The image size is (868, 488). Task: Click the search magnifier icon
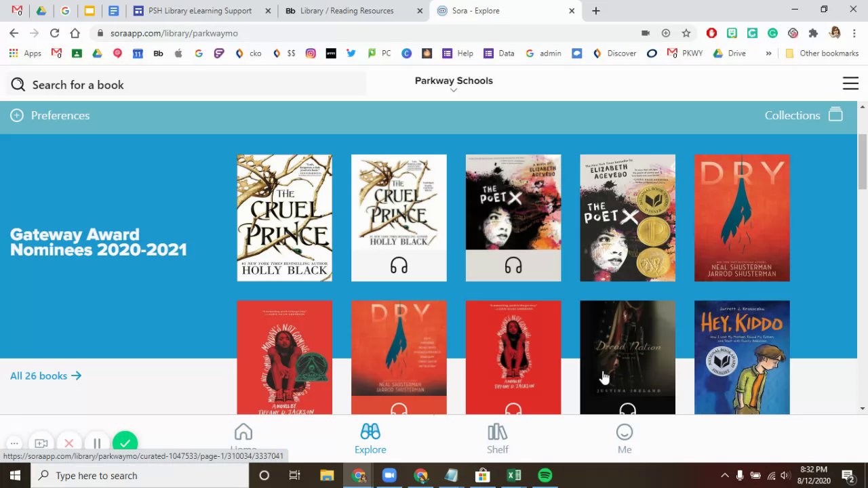tap(18, 85)
